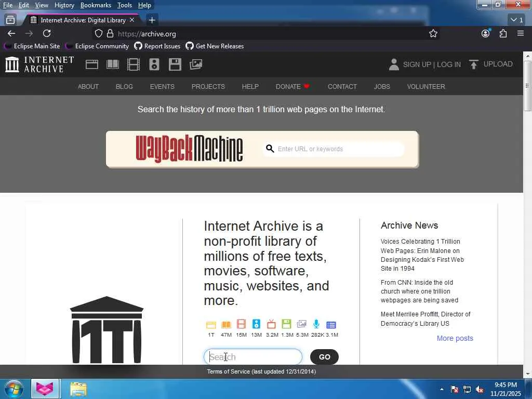Expand the list all tabs dropdown

click(517, 20)
